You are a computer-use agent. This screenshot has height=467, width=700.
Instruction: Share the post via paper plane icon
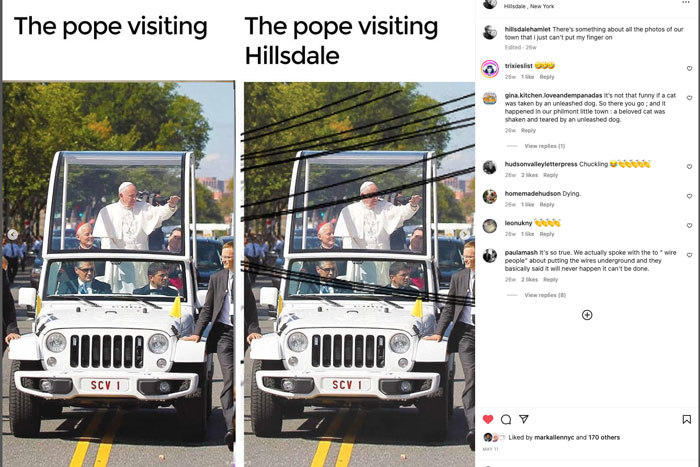pos(524,419)
